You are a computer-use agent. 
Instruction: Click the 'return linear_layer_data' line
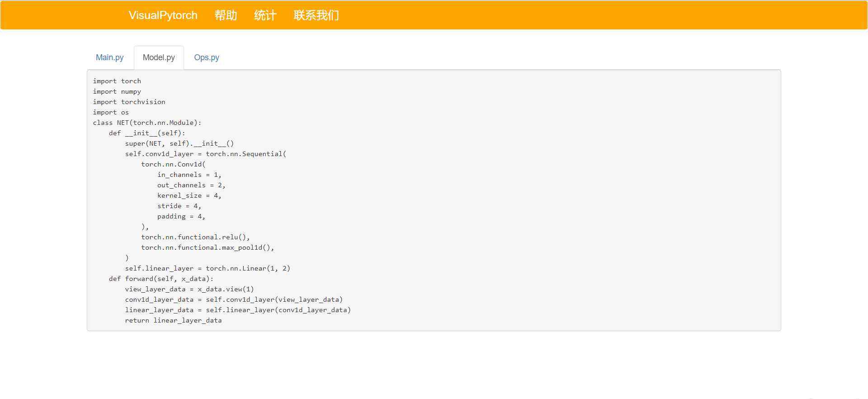point(173,320)
